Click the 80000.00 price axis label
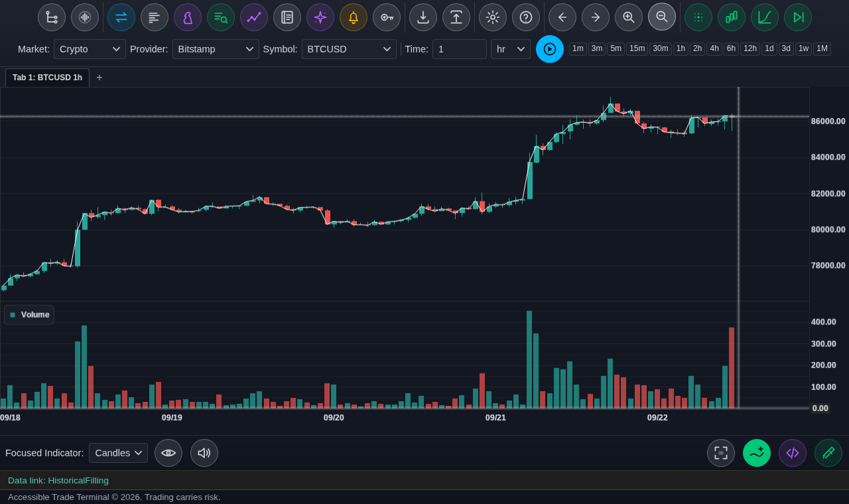The height and width of the screenshot is (504, 849). coord(828,229)
